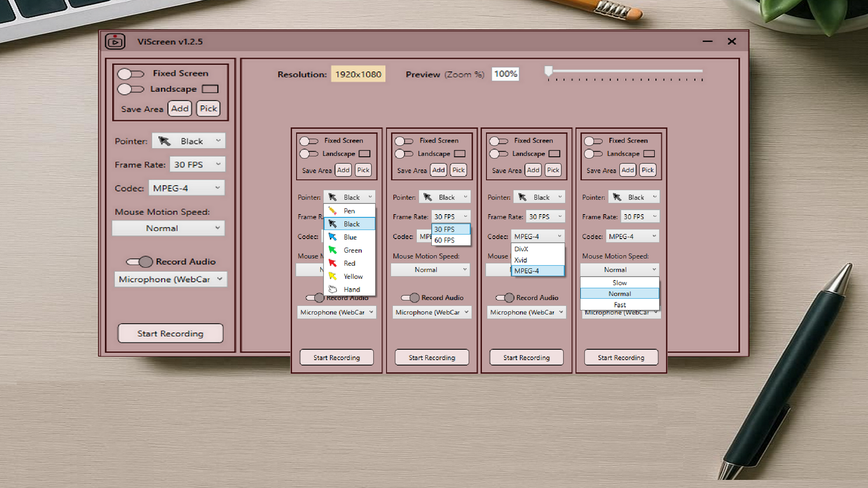Viewport: 868px width, 488px height.
Task: Click the ViScreen logo in the title bar
Action: point(115,41)
